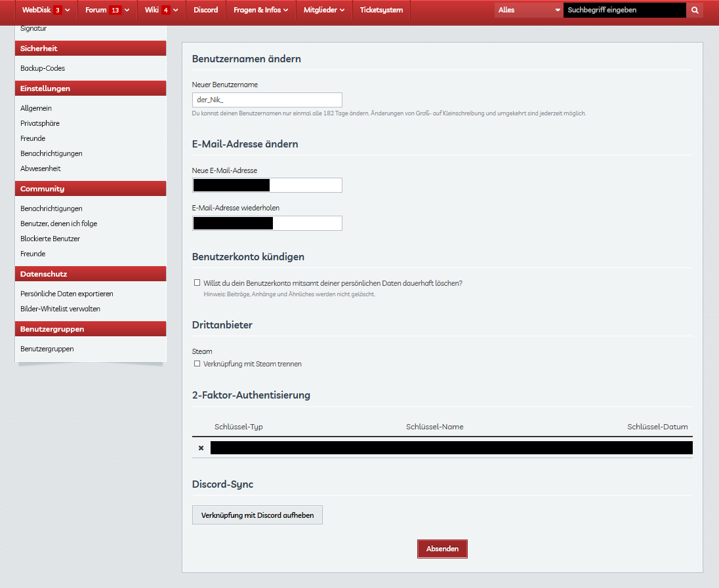Open Backup-Codes in the sidebar

point(43,68)
